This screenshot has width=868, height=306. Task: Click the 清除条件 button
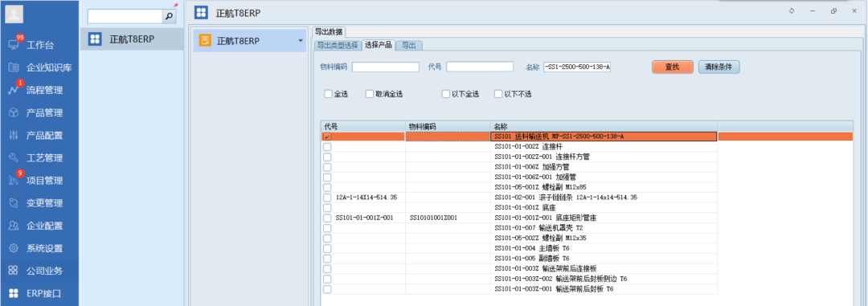click(719, 67)
